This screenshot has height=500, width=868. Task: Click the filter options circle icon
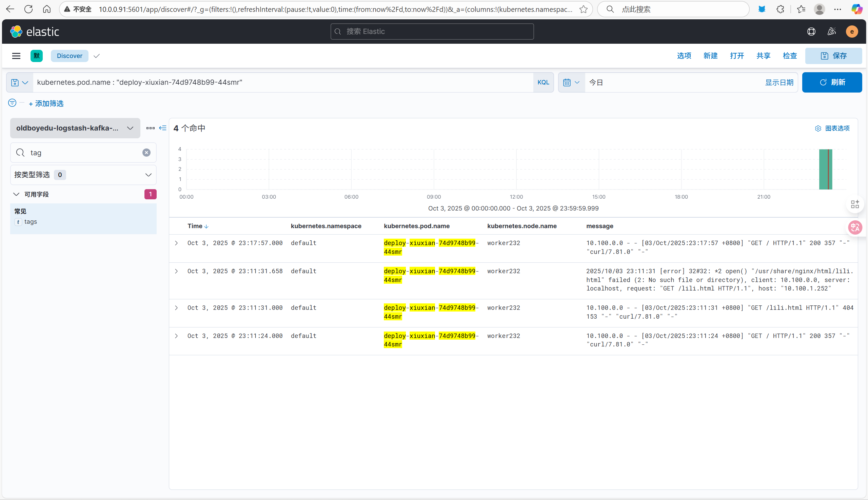coord(12,103)
